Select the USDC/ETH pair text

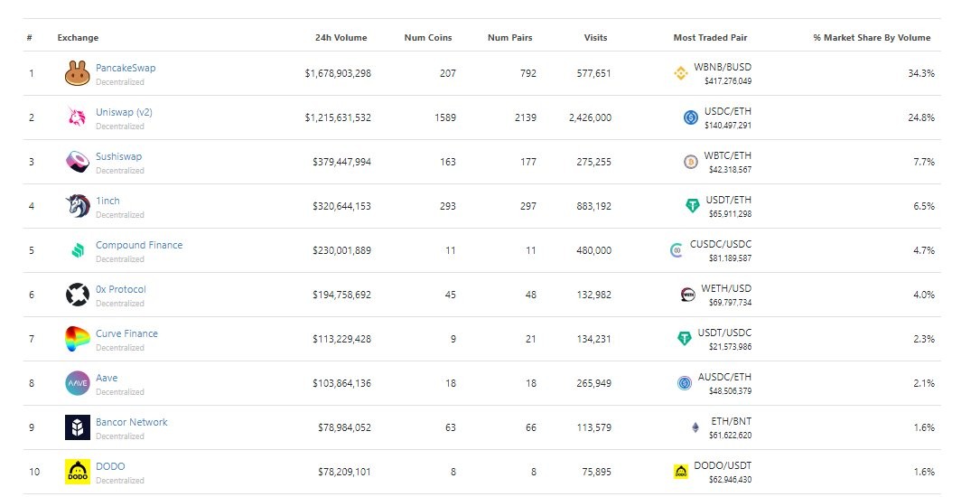coord(728,111)
